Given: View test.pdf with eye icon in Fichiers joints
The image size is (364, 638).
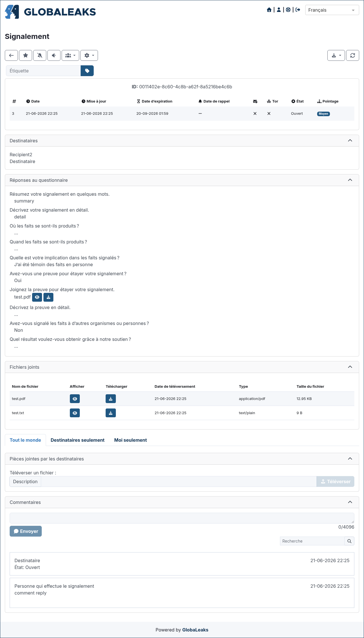Looking at the screenshot, I should [x=75, y=399].
